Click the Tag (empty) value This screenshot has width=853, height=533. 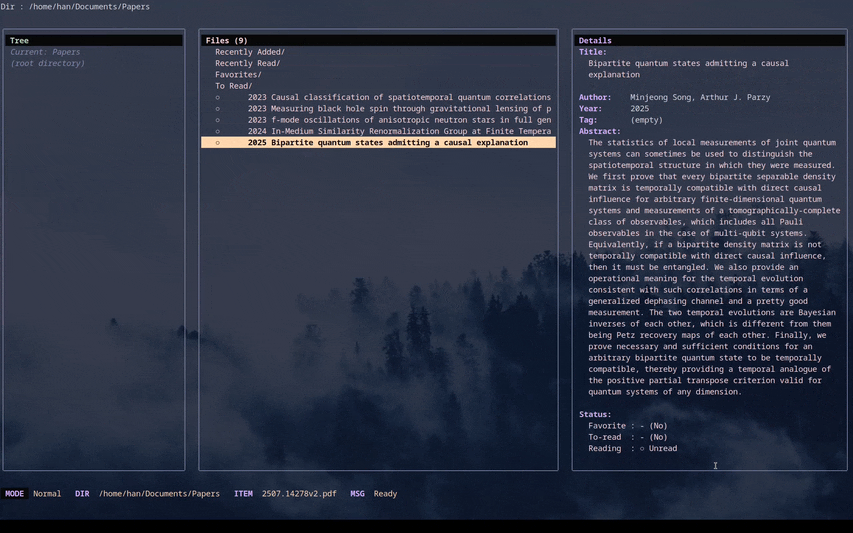click(x=646, y=120)
